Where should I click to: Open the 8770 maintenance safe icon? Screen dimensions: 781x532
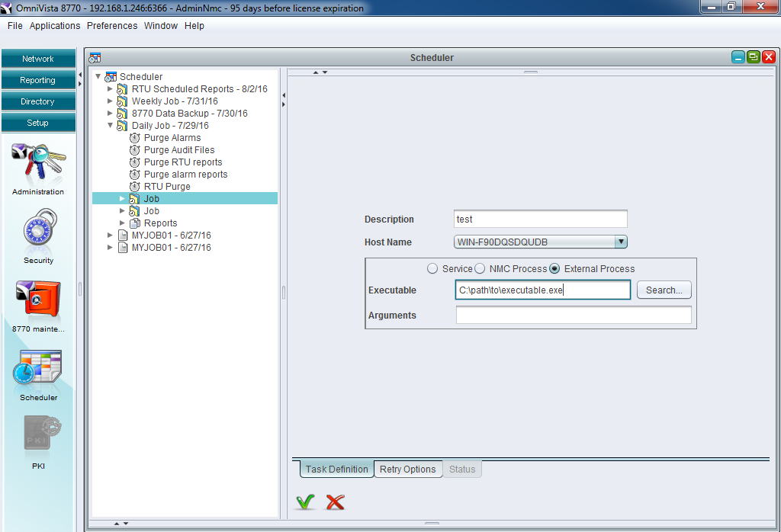38,300
